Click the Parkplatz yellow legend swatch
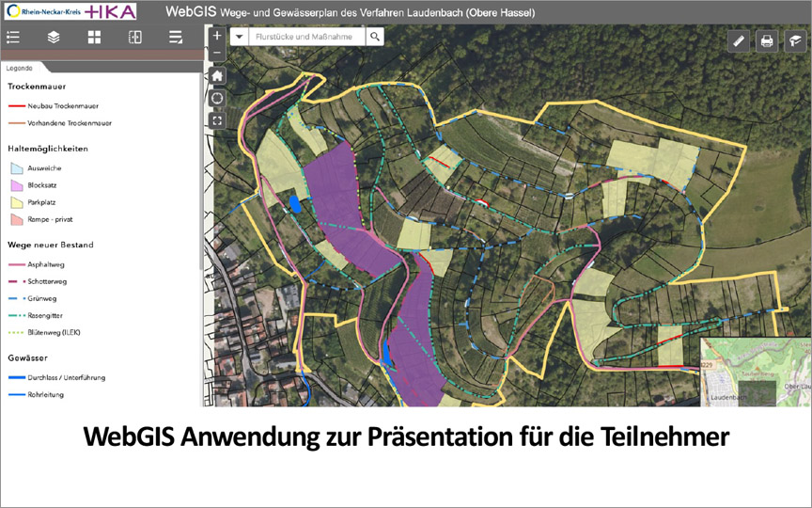Image resolution: width=812 pixels, height=508 pixels. pos(17,202)
